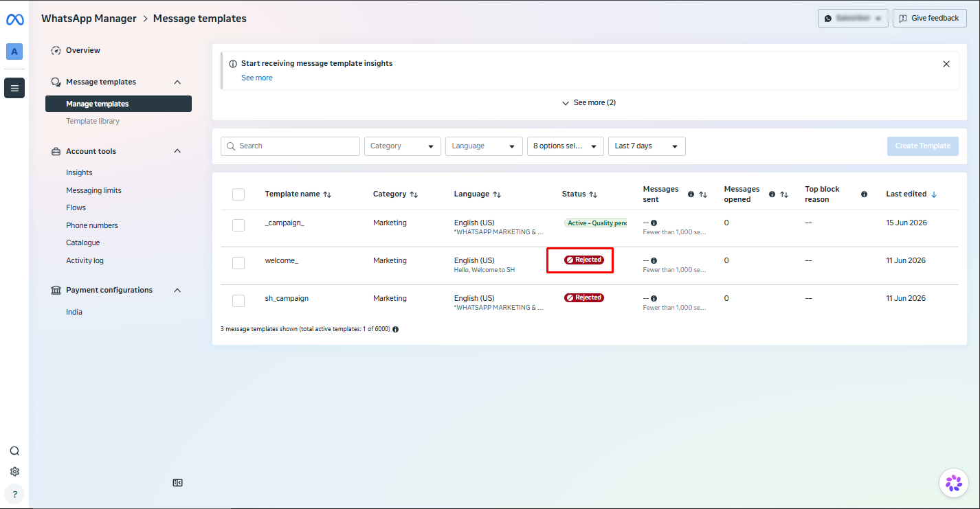Open the '8 options selected' status dropdown
The image size is (980, 509).
(565, 146)
